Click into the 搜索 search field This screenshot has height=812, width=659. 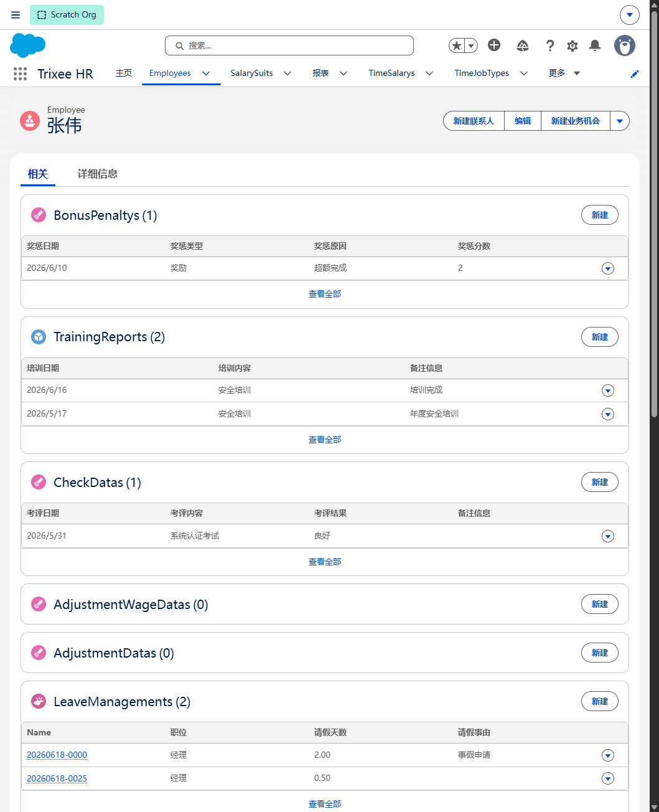coord(289,45)
